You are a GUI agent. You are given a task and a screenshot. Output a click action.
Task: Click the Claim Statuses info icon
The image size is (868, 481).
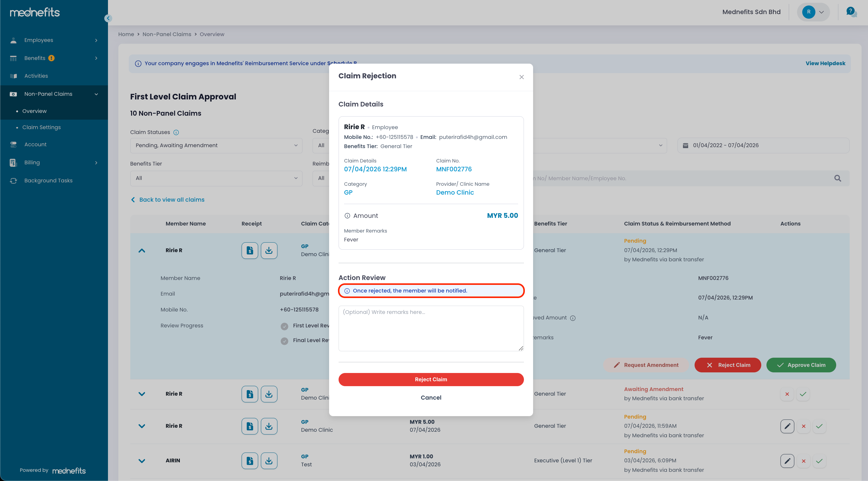click(176, 132)
